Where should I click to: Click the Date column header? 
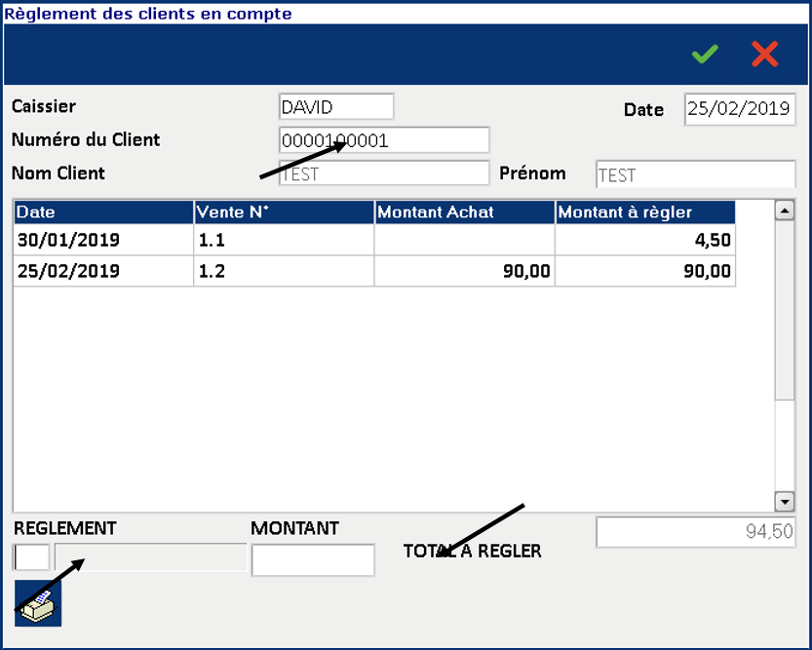[x=103, y=212]
